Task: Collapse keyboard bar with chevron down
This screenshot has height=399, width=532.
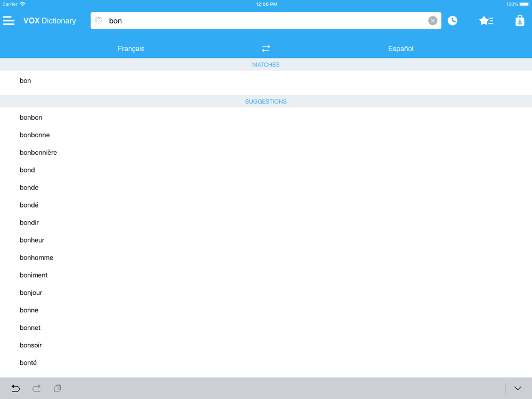Action: 518,388
